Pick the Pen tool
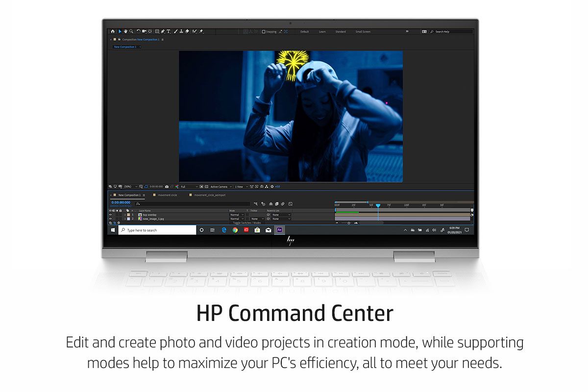The width and height of the screenshot is (588, 392). point(163,31)
